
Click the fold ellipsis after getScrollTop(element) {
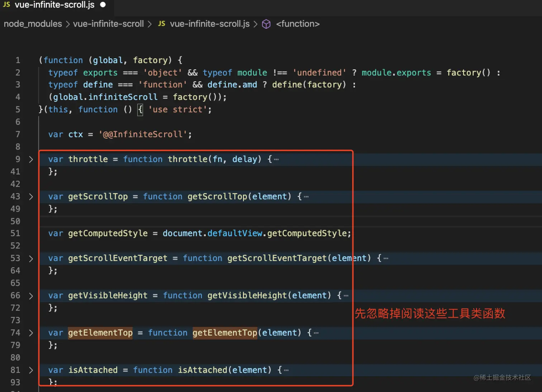[x=306, y=197]
